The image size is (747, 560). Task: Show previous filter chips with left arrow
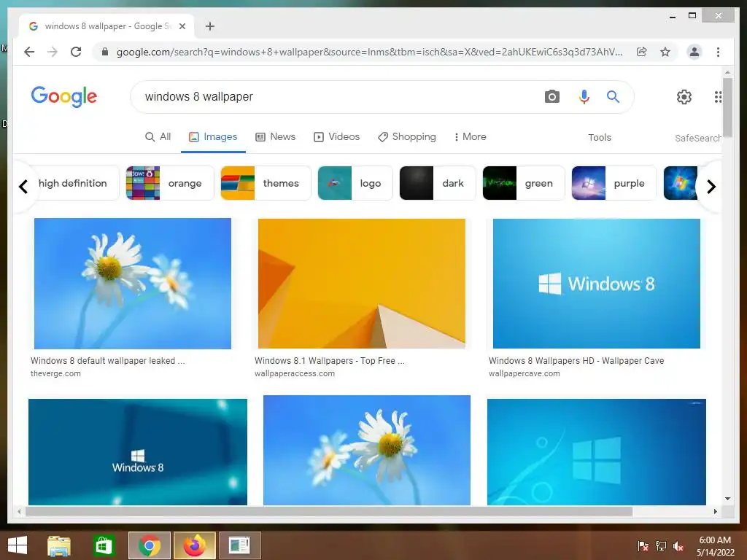point(23,186)
